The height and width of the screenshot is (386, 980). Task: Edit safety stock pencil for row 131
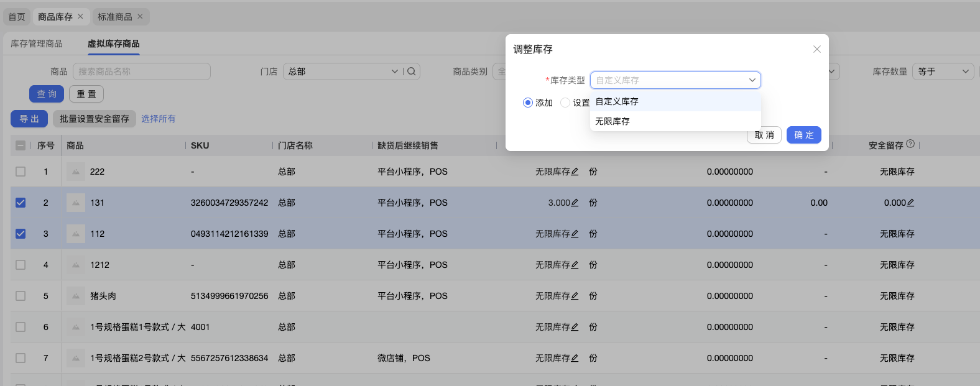[910, 203]
